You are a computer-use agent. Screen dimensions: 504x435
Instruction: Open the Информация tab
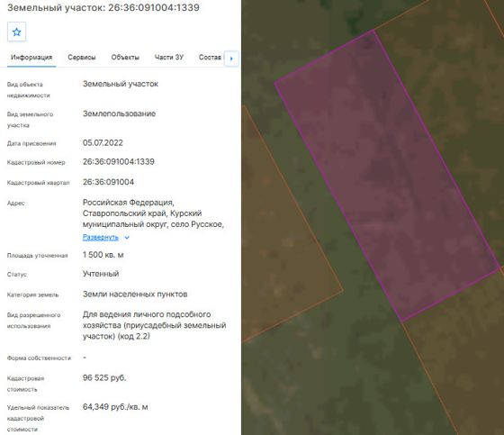pyautogui.click(x=31, y=58)
